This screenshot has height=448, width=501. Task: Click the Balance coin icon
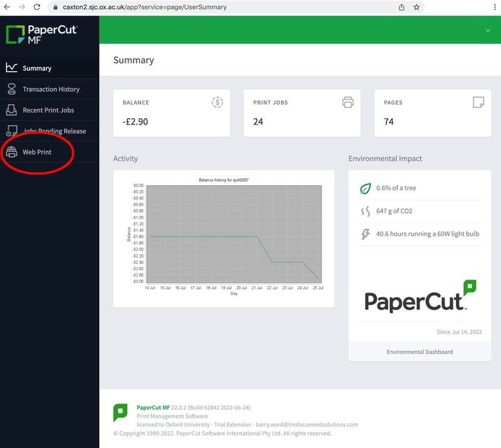[x=217, y=102]
